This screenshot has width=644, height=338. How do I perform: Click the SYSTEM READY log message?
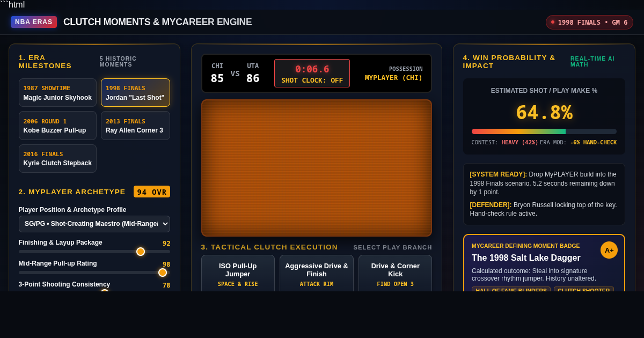544,183
